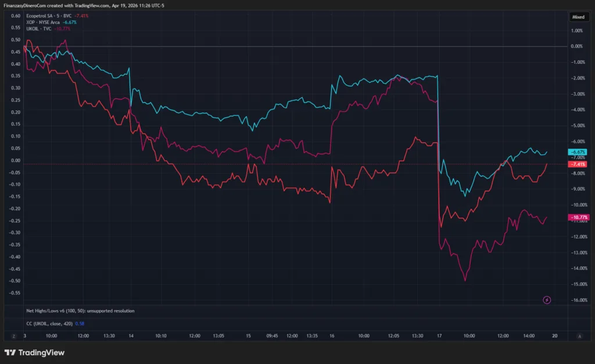
Task: Select the UKOIL TVC legend entry
Action: click(x=40, y=28)
